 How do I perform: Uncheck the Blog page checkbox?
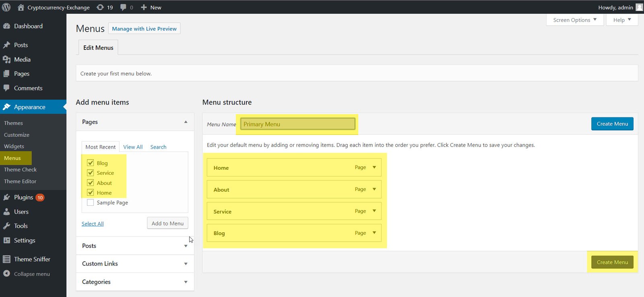(91, 163)
